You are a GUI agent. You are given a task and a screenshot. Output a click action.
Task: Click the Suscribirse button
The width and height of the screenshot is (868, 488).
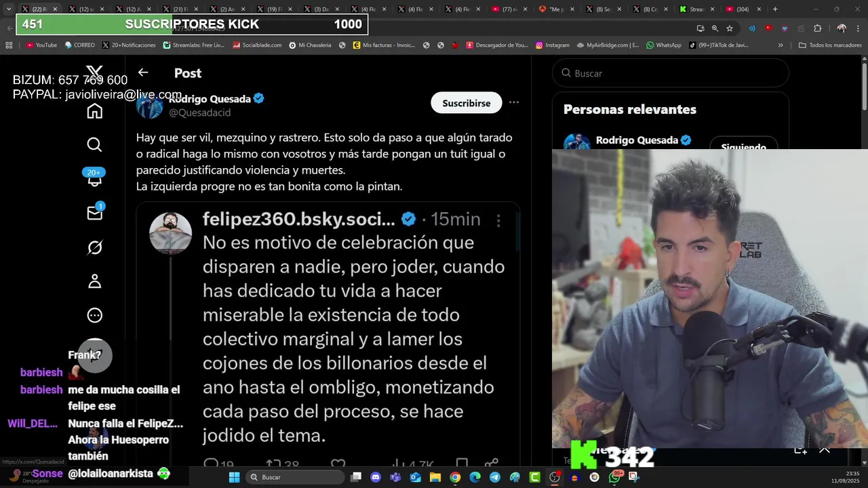pos(467,103)
